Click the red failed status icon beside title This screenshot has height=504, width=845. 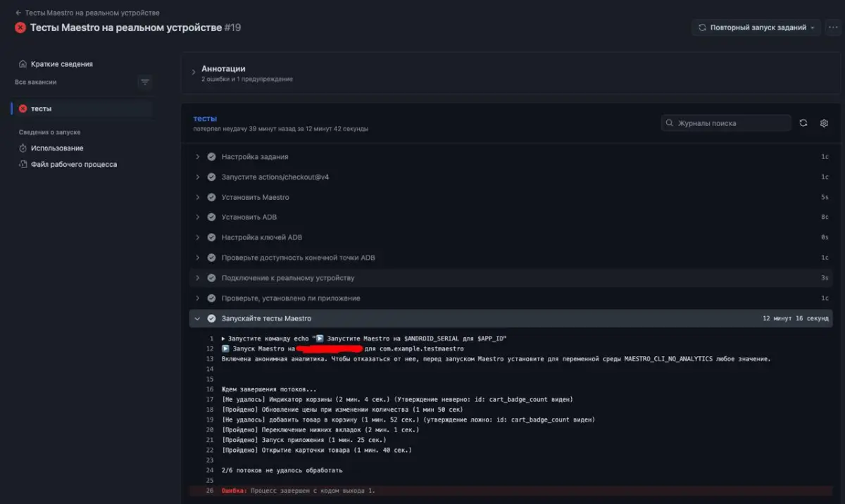tap(20, 27)
